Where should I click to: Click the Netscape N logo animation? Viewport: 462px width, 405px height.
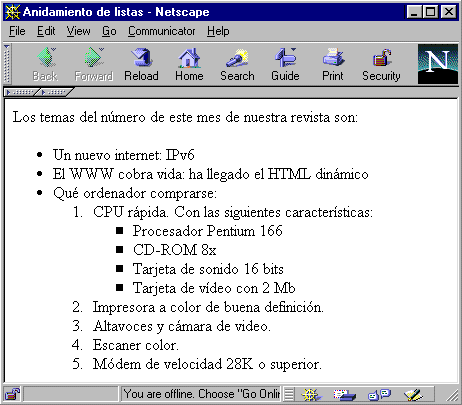coord(438,64)
